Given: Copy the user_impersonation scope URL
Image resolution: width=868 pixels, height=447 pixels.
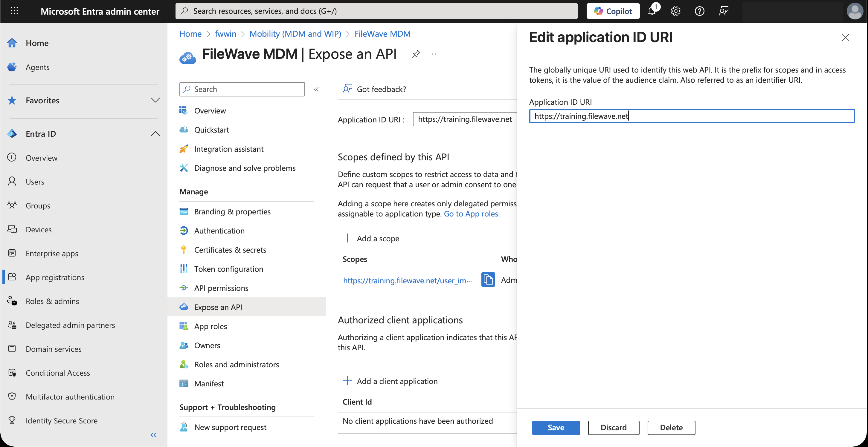Looking at the screenshot, I should tap(488, 280).
